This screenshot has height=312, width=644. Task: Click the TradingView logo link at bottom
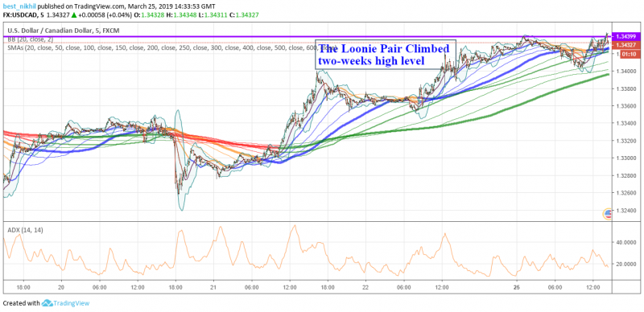(x=65, y=303)
